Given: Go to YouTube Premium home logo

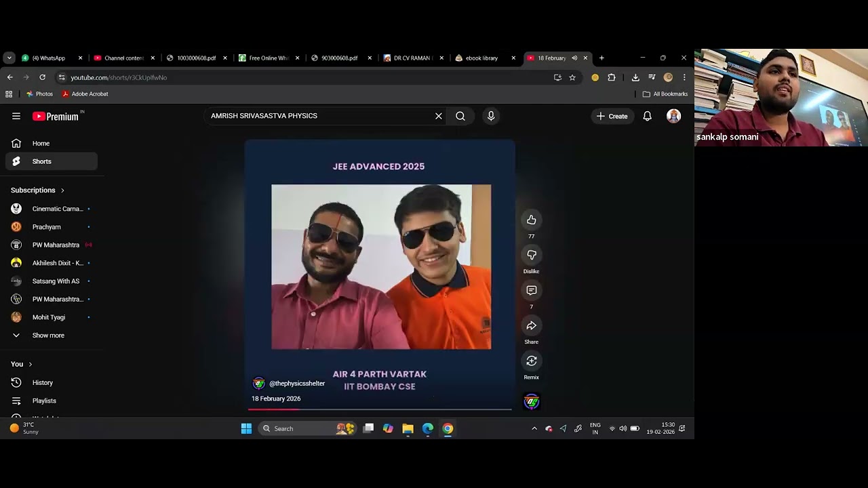Looking at the screenshot, I should [56, 117].
